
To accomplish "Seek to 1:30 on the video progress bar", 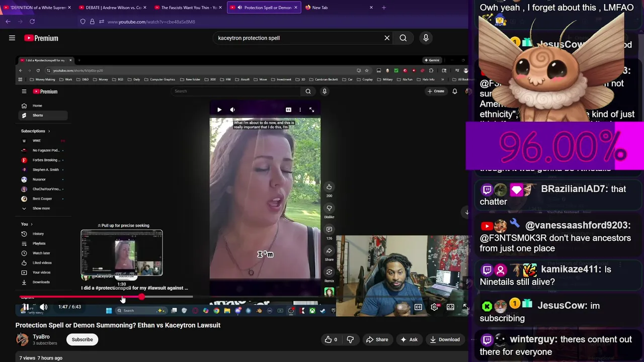I will [x=122, y=297].
